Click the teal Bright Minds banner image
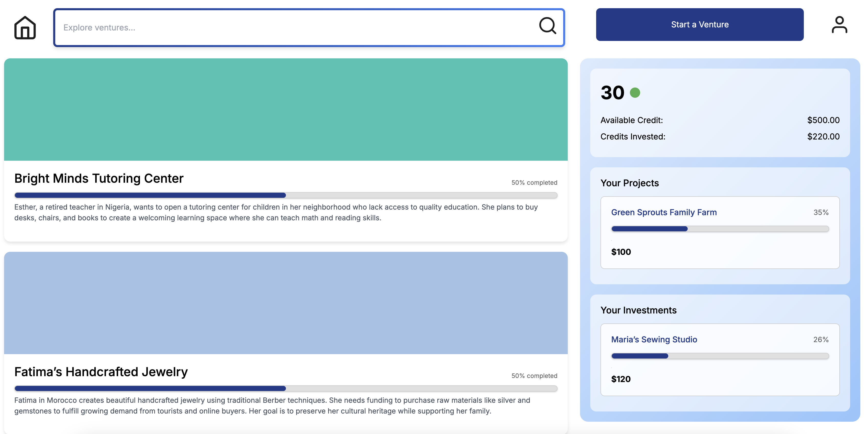The image size is (868, 434). coord(286,109)
